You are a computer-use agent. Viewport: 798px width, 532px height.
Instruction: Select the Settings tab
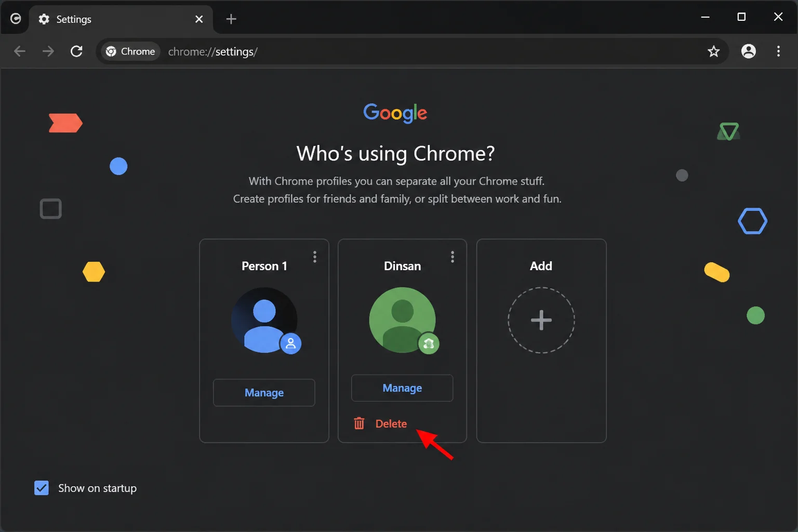(121, 19)
